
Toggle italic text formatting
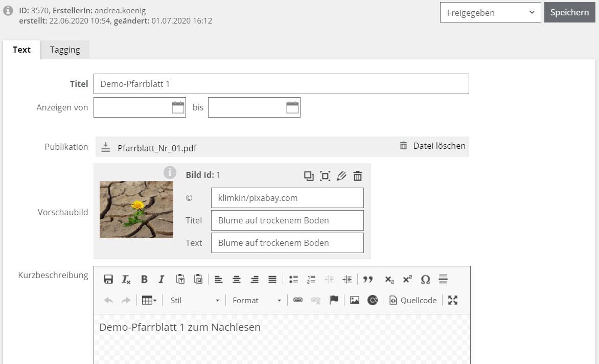[x=162, y=279]
